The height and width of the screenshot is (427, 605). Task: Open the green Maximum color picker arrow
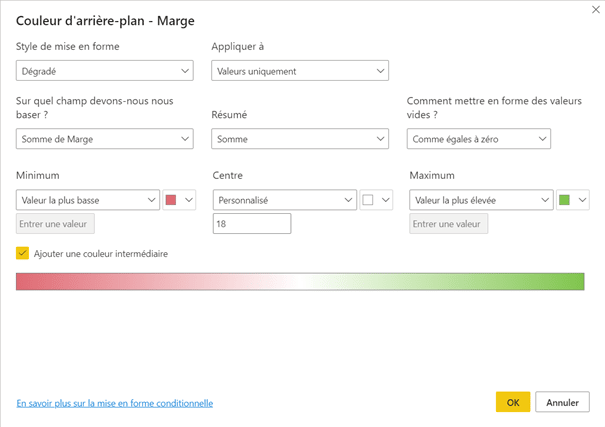point(582,200)
